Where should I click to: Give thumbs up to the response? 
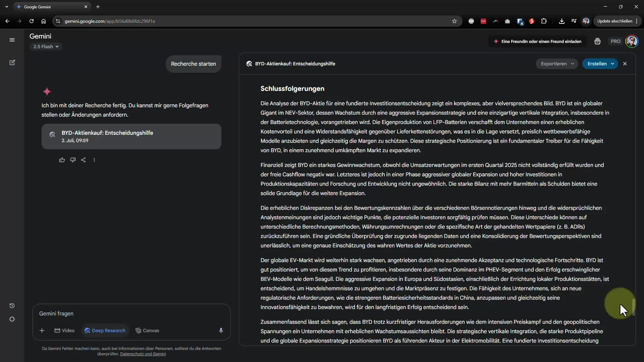[x=62, y=160]
